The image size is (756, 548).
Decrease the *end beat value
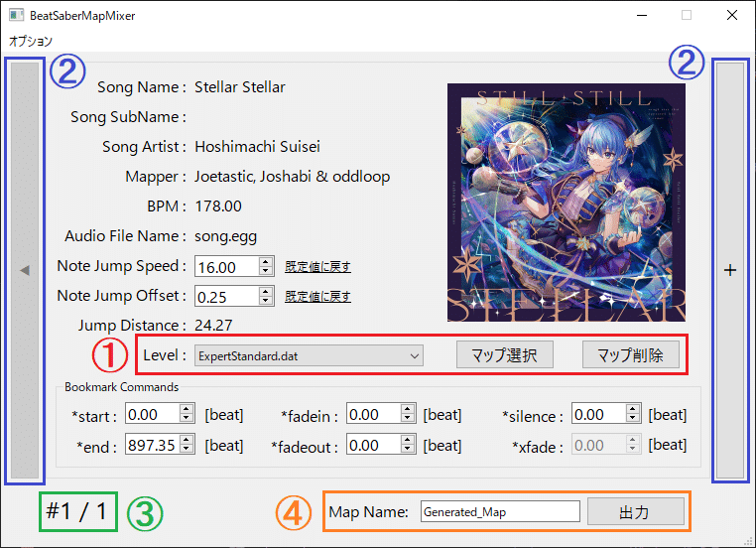click(x=187, y=449)
